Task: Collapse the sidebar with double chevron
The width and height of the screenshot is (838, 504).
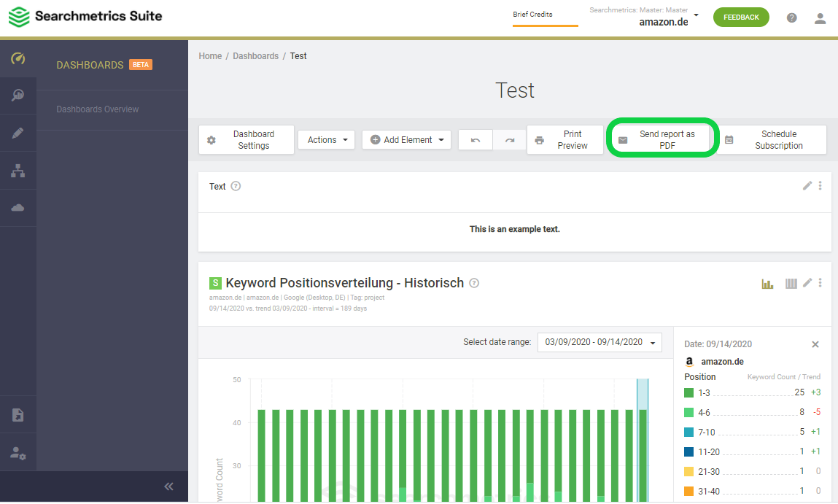Action: tap(169, 486)
